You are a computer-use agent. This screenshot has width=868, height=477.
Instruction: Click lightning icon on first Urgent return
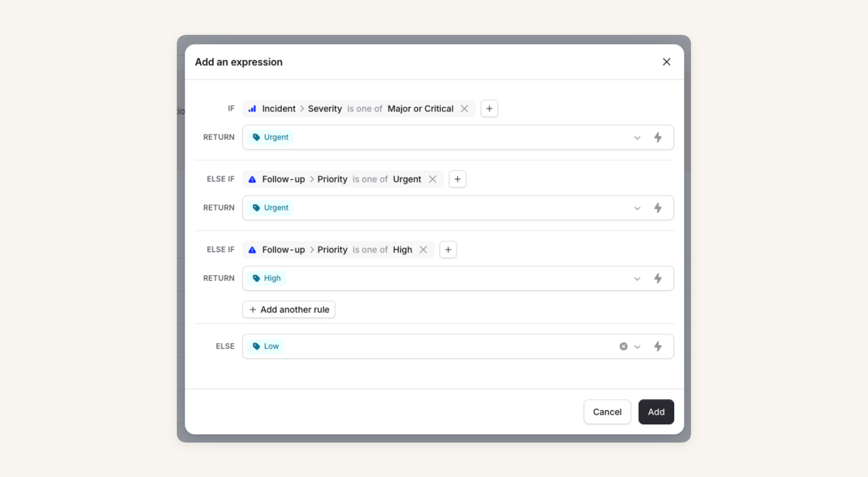coord(658,137)
